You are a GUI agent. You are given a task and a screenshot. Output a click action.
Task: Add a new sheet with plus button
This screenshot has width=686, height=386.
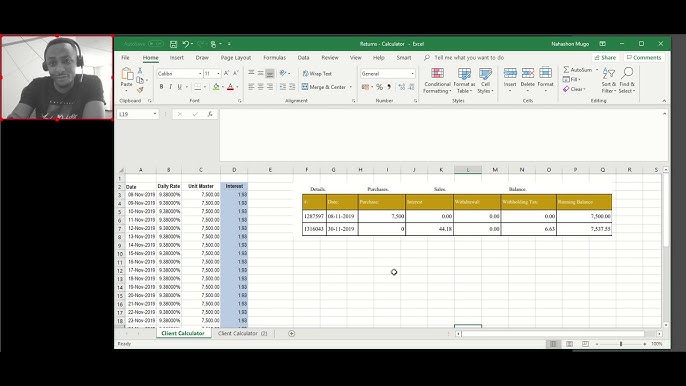292,333
